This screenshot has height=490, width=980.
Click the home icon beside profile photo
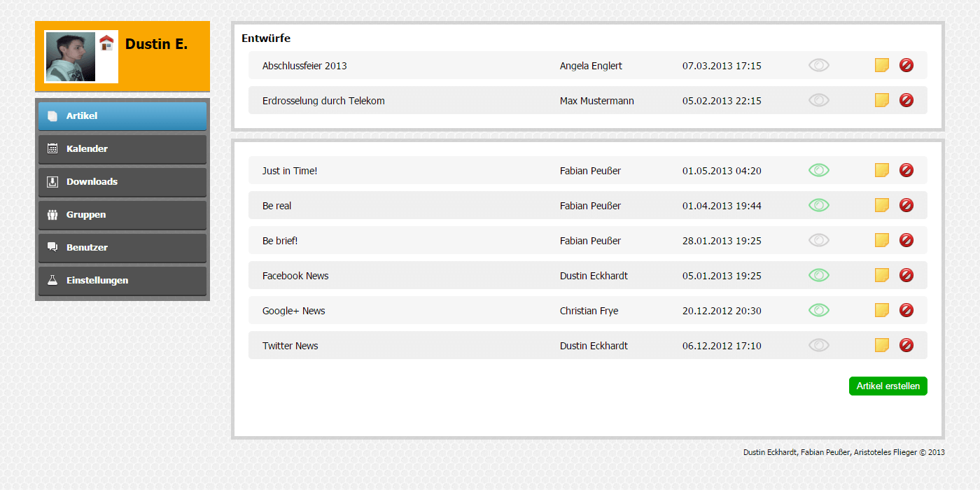(x=106, y=43)
